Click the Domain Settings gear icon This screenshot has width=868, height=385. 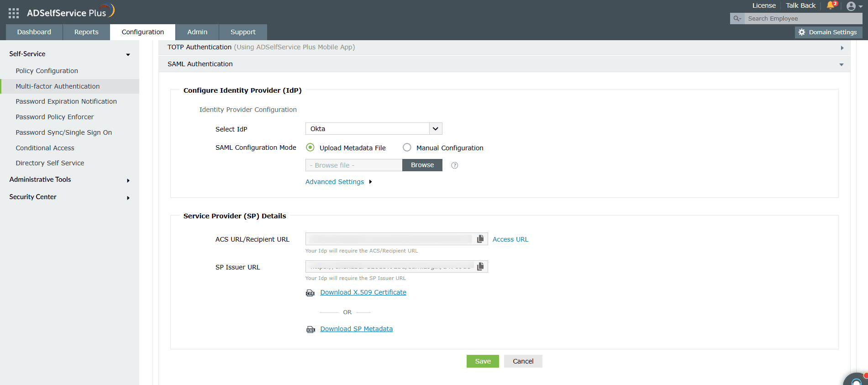click(802, 32)
